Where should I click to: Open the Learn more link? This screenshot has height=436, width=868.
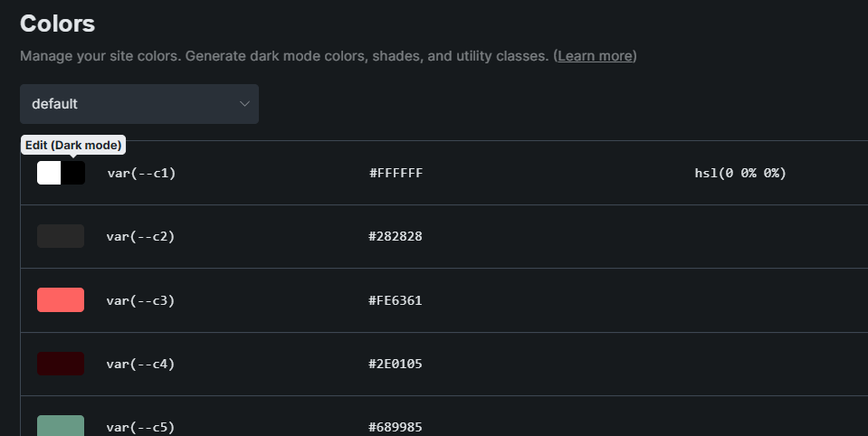point(595,56)
